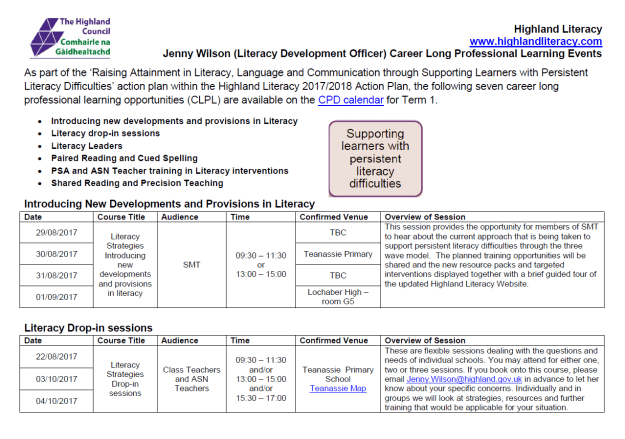Click the purple 'Supporting learners' callout box
This screenshot has height=439, width=625.
[x=375, y=158]
